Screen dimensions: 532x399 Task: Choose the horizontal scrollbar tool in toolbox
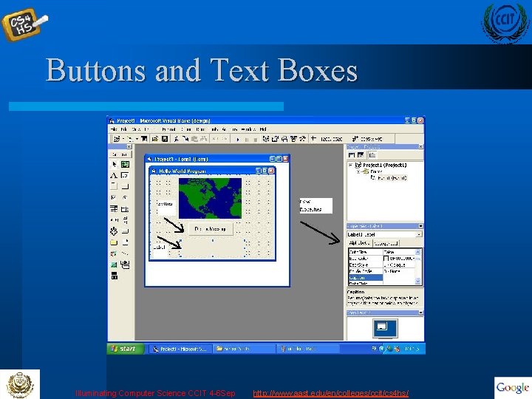pos(114,220)
